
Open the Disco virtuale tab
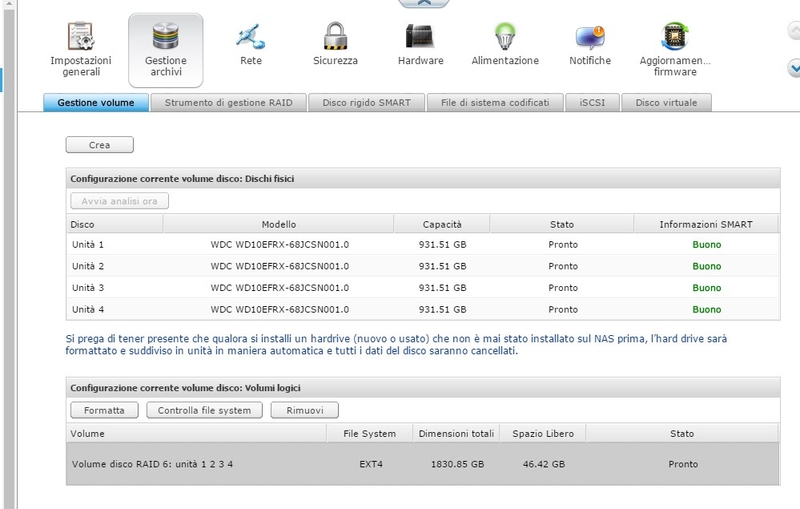666,102
